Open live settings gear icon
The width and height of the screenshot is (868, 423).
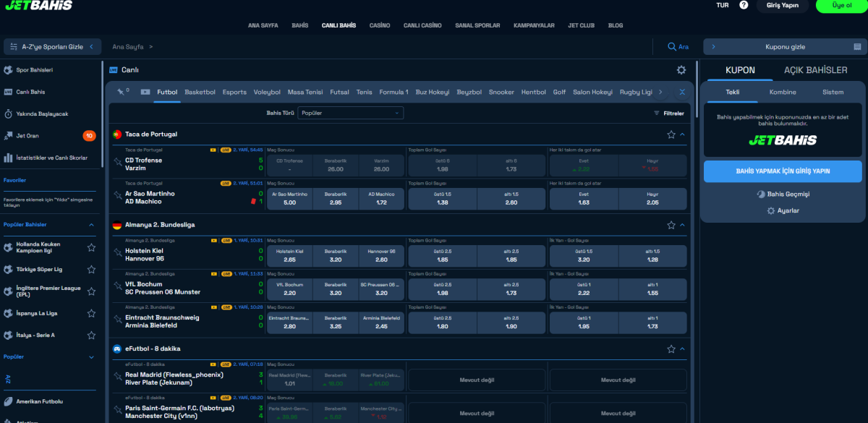click(681, 70)
